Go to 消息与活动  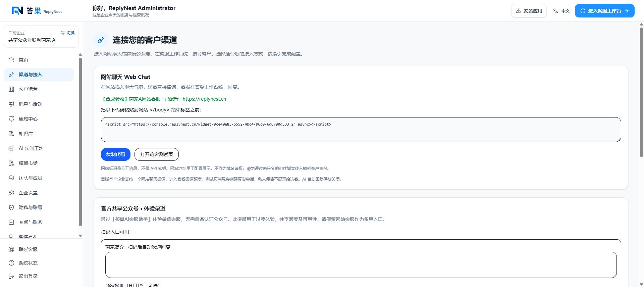tap(39, 104)
